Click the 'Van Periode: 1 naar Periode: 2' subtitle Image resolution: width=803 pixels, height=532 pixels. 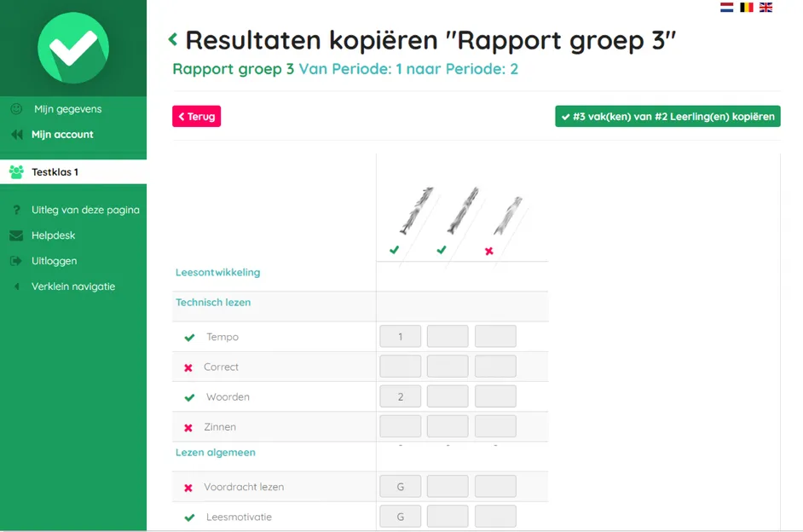click(x=408, y=68)
